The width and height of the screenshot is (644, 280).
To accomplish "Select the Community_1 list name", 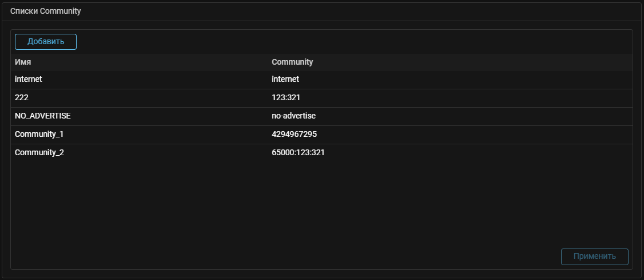I will [x=39, y=135].
